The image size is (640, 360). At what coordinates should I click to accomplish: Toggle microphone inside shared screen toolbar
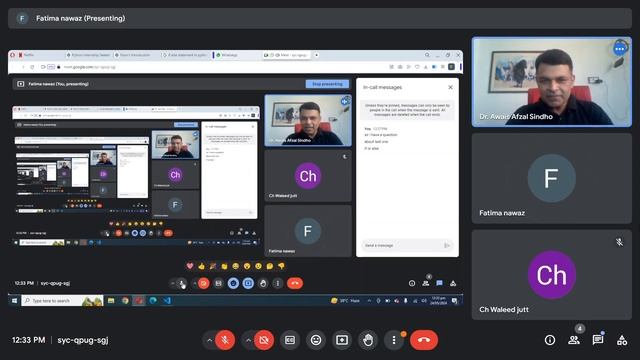(x=182, y=283)
